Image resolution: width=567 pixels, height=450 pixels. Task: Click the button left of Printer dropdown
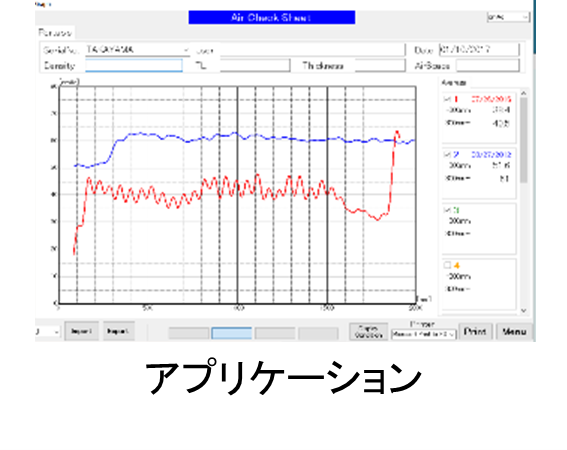click(x=368, y=331)
